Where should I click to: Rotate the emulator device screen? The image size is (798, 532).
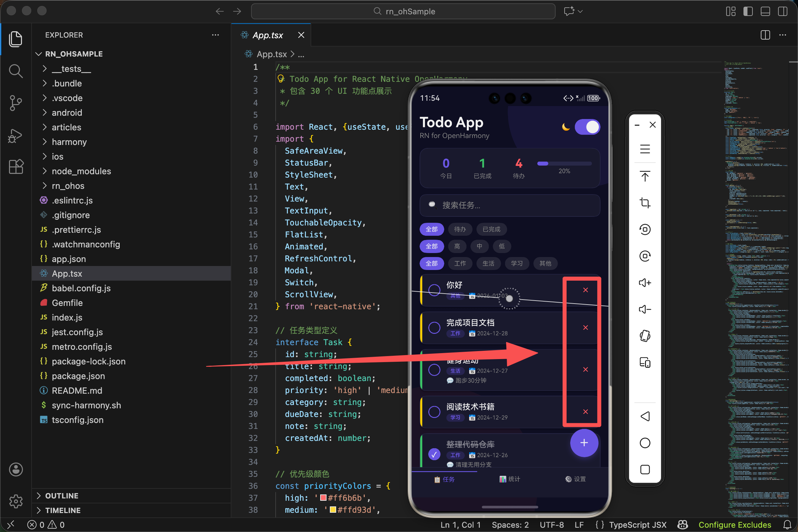645,336
